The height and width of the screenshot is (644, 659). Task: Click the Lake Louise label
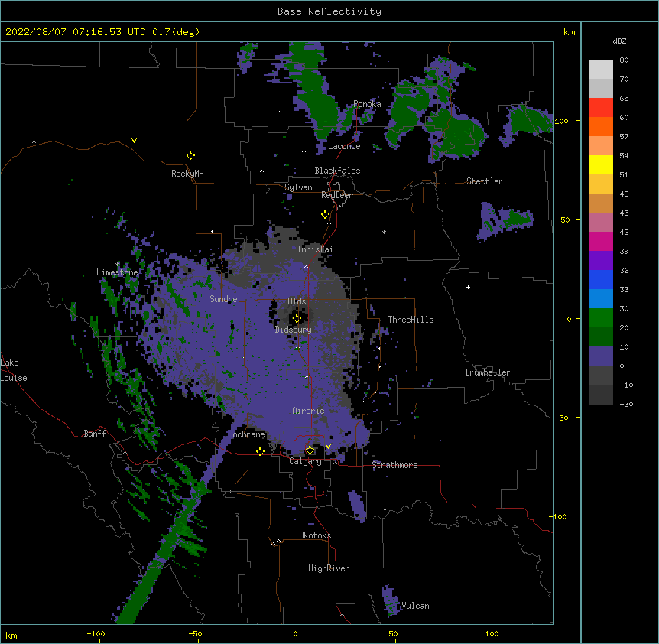pos(14,370)
